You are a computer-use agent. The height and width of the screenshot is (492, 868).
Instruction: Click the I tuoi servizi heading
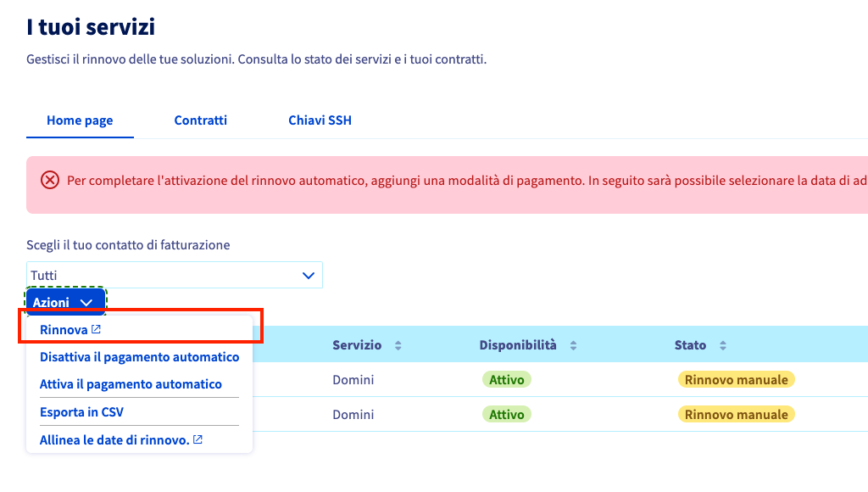(x=91, y=26)
